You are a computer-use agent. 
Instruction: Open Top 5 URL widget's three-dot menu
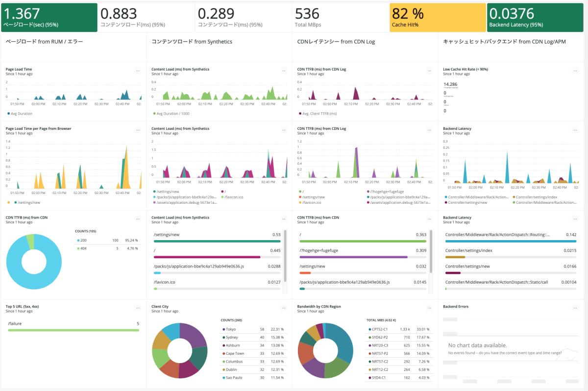coord(138,308)
